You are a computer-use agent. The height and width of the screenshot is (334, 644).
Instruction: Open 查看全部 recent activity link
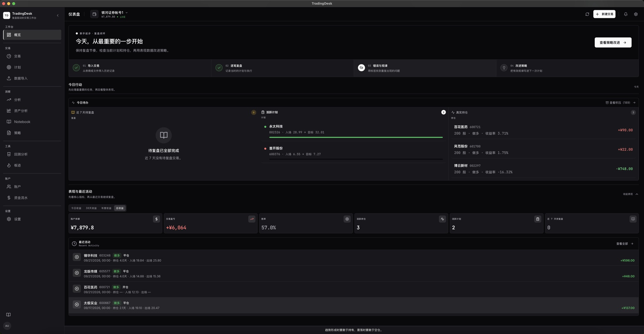click(625, 244)
